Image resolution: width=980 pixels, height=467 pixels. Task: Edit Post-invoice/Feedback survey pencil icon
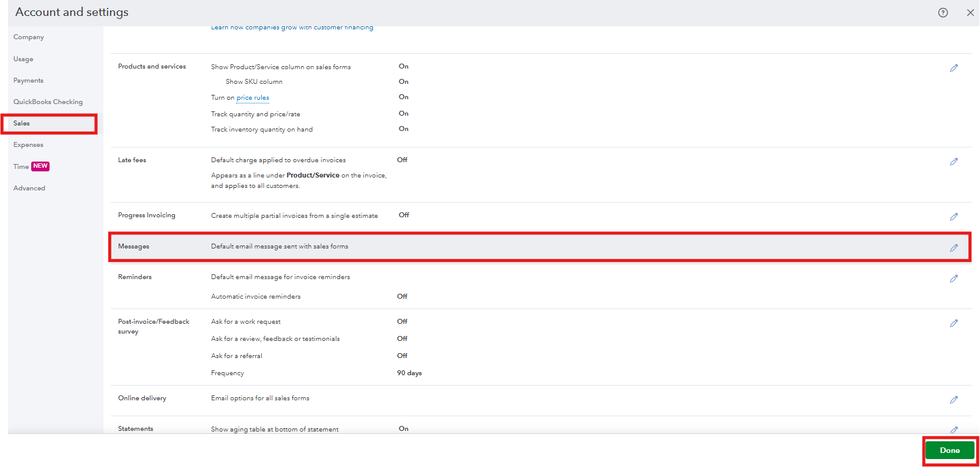[954, 323]
